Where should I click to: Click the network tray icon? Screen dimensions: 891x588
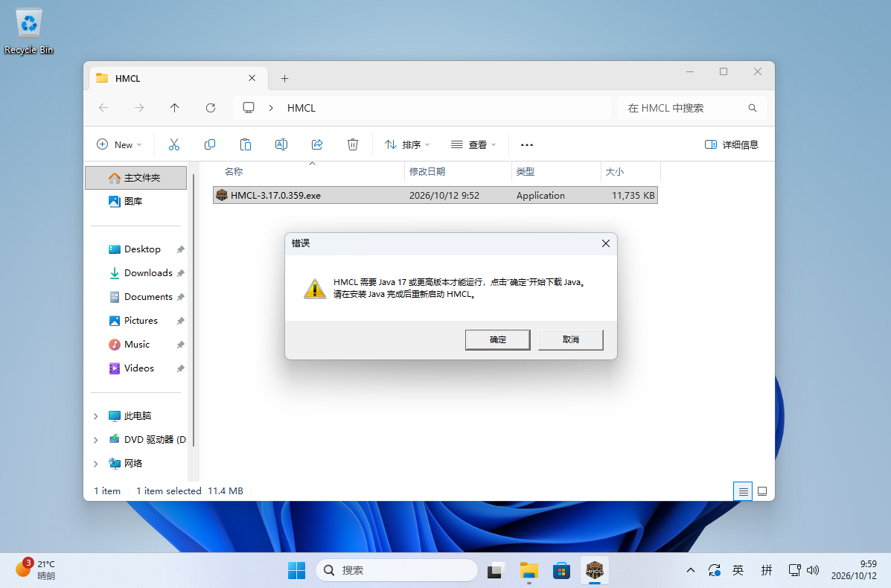coord(794,570)
